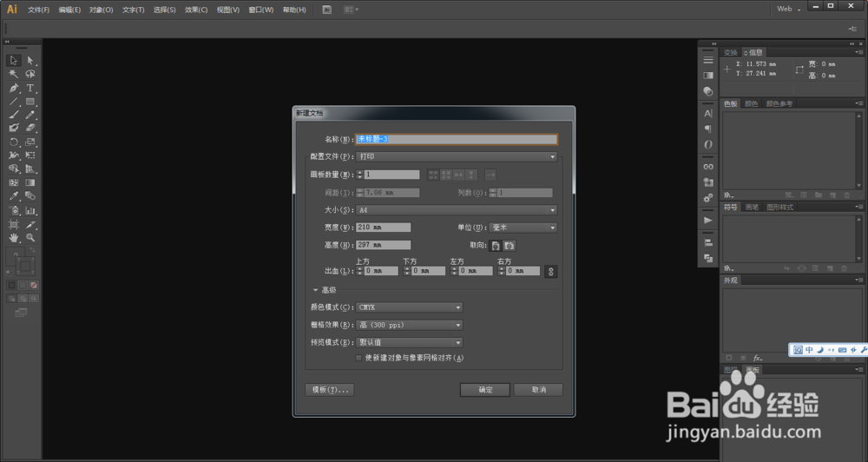Open the Profile (配置文件) dropdown
This screenshot has width=868, height=462.
457,157
